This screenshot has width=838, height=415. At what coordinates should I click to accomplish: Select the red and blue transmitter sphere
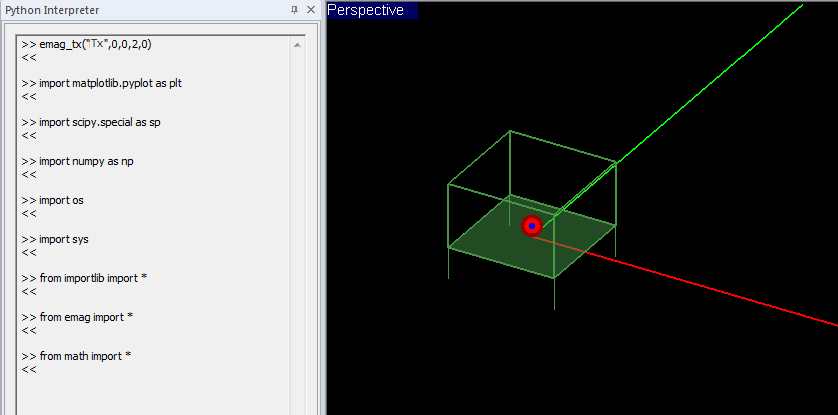[x=531, y=226]
